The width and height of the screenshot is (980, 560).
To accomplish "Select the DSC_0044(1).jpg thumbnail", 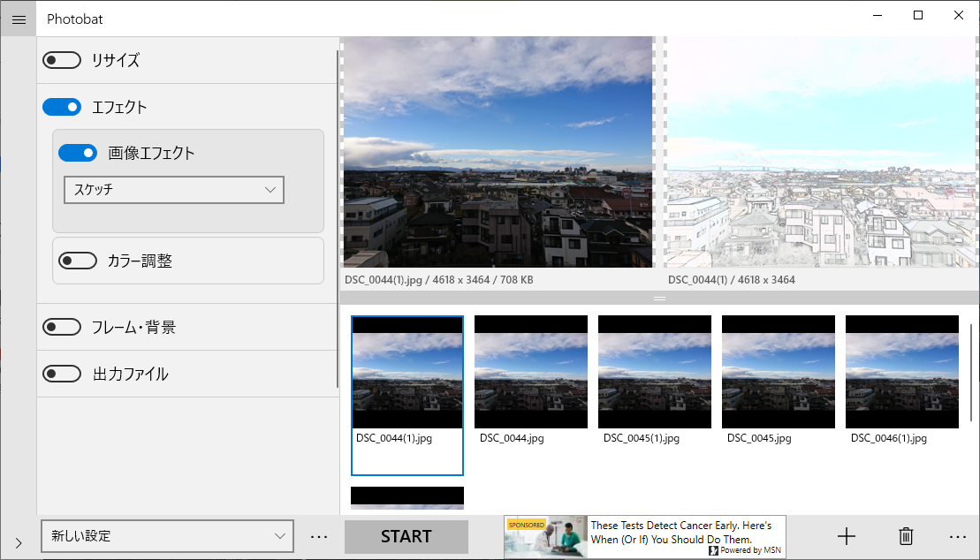I will [406, 395].
